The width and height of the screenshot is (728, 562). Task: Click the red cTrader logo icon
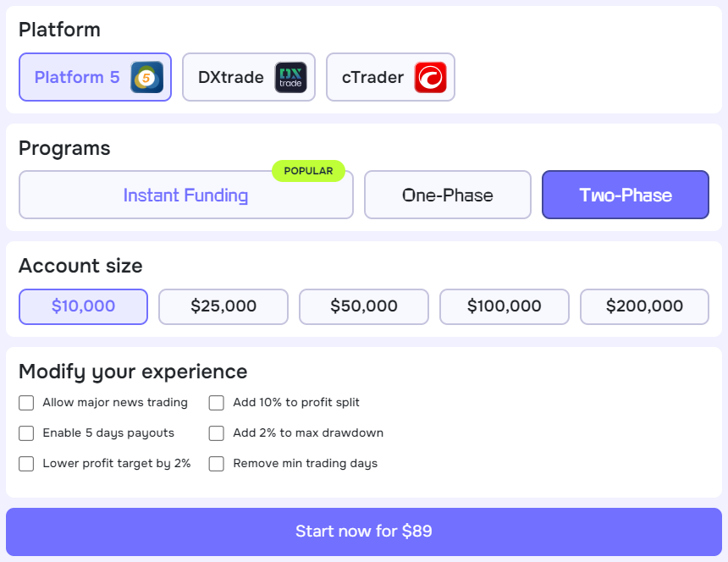pyautogui.click(x=430, y=78)
